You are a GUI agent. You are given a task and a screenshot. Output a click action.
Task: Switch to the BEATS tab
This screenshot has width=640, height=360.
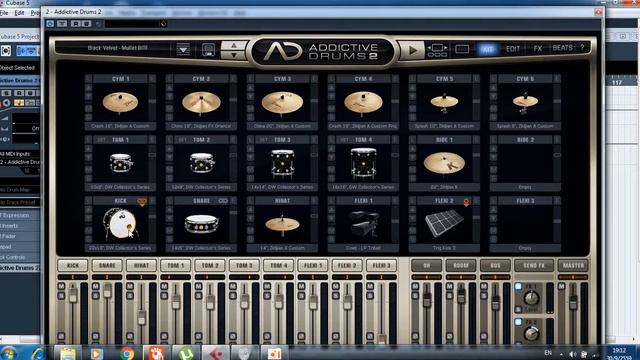tap(562, 48)
